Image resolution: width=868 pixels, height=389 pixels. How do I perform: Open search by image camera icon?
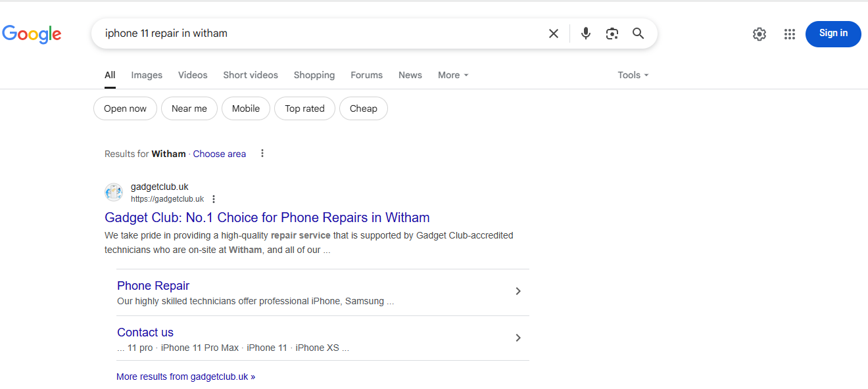(x=612, y=34)
